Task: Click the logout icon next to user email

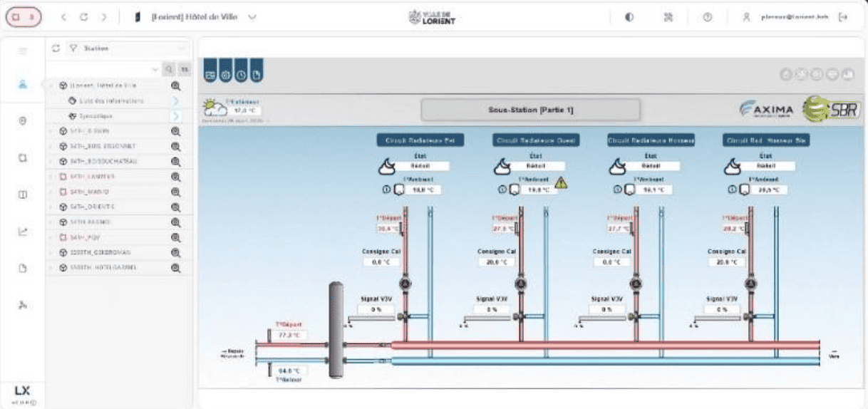Action: [844, 18]
